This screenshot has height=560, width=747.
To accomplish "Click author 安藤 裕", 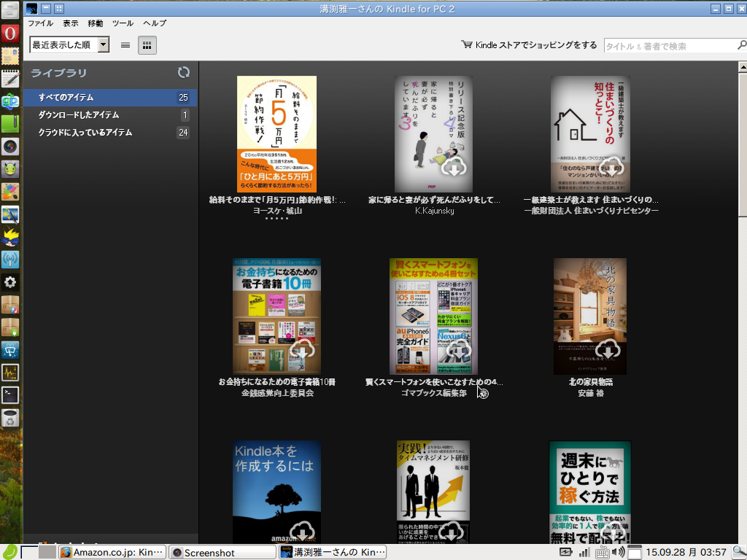I will (591, 393).
